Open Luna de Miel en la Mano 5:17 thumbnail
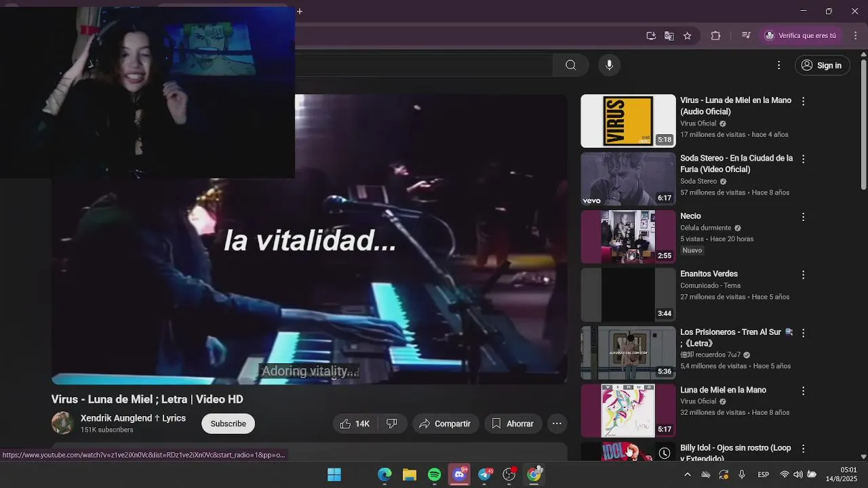The height and width of the screenshot is (488, 868). pos(628,411)
